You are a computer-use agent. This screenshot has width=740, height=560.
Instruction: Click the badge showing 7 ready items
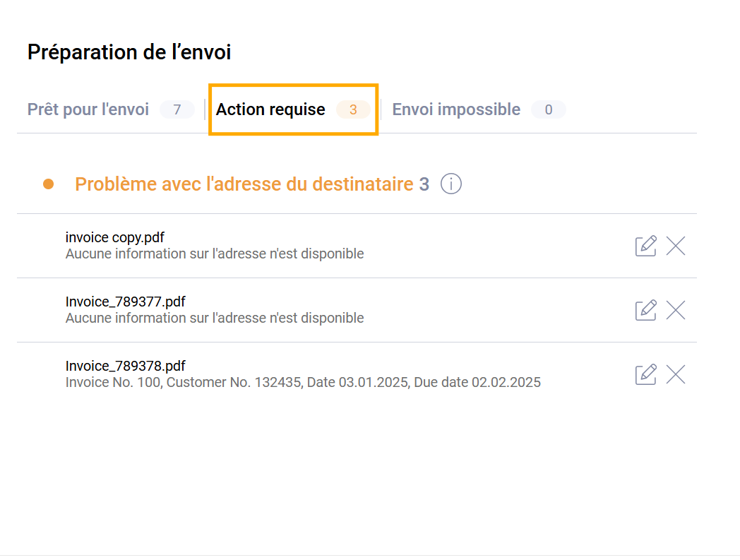[x=177, y=109]
